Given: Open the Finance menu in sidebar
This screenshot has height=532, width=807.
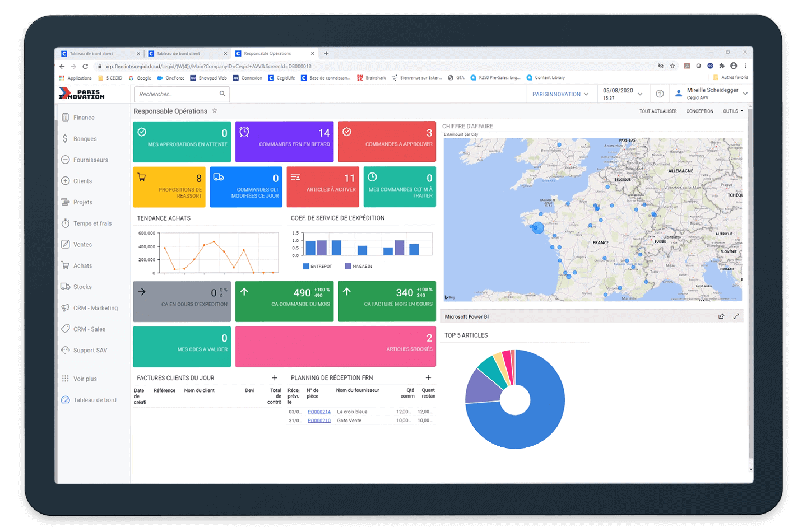Looking at the screenshot, I should click(x=84, y=118).
